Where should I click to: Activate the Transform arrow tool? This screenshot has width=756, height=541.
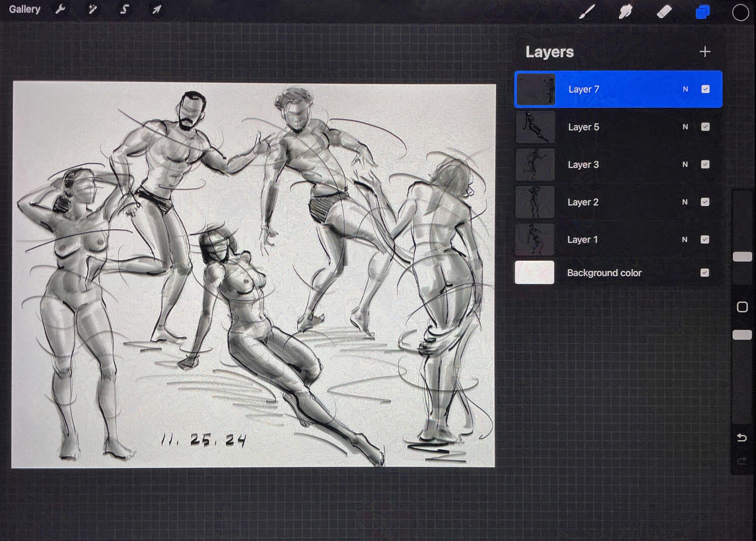pos(156,10)
